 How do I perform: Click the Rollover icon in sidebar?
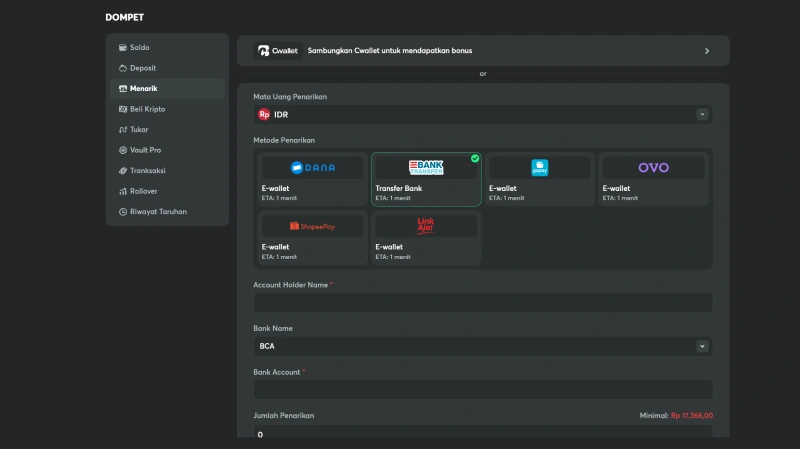[122, 191]
